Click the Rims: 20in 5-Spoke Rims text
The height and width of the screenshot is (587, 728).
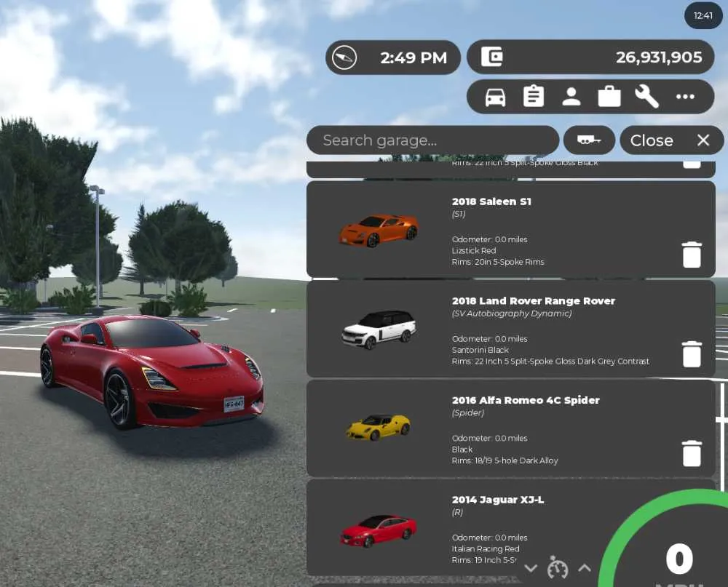pos(498,262)
